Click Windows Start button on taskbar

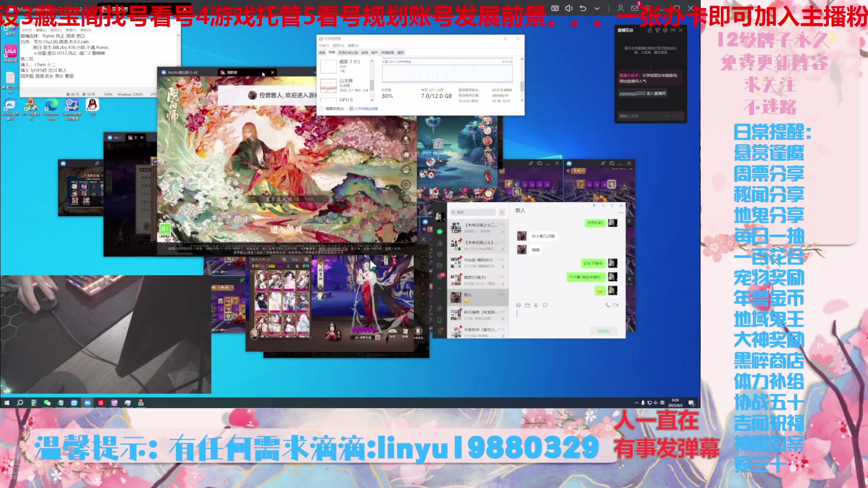tap(7, 403)
